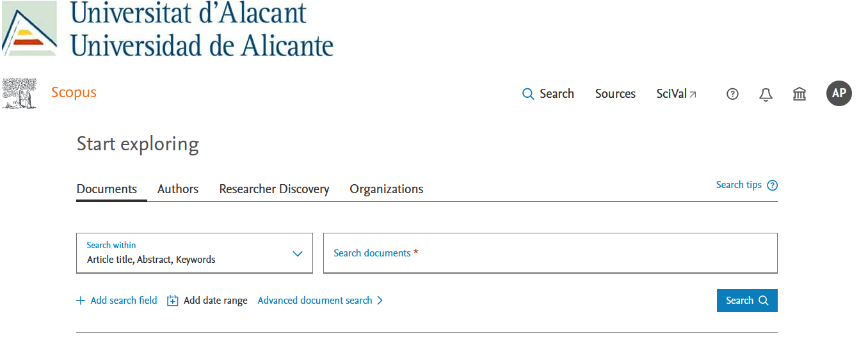Select the Documents tab
The image size is (868, 337).
(107, 189)
